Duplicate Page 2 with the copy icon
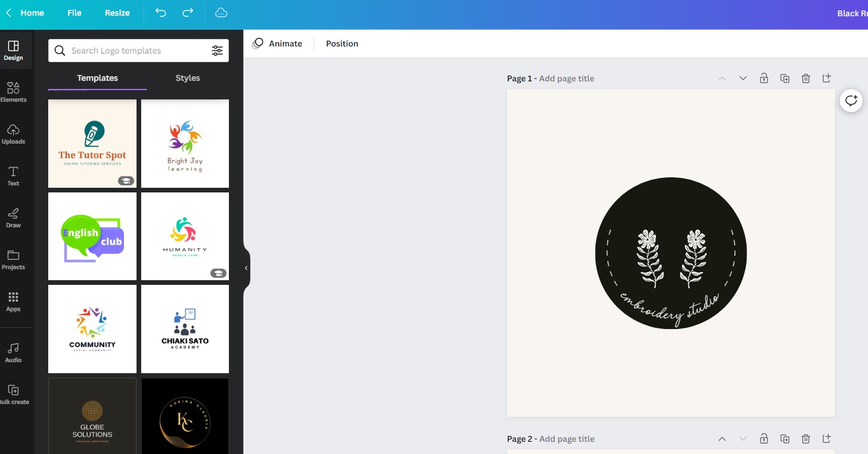The width and height of the screenshot is (868, 454). 785,439
